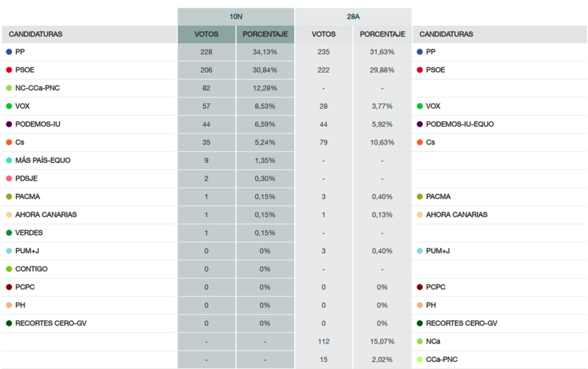Image resolution: width=588 pixels, height=369 pixels.
Task: Click the orange Cs dot in right column
Action: coord(420,143)
